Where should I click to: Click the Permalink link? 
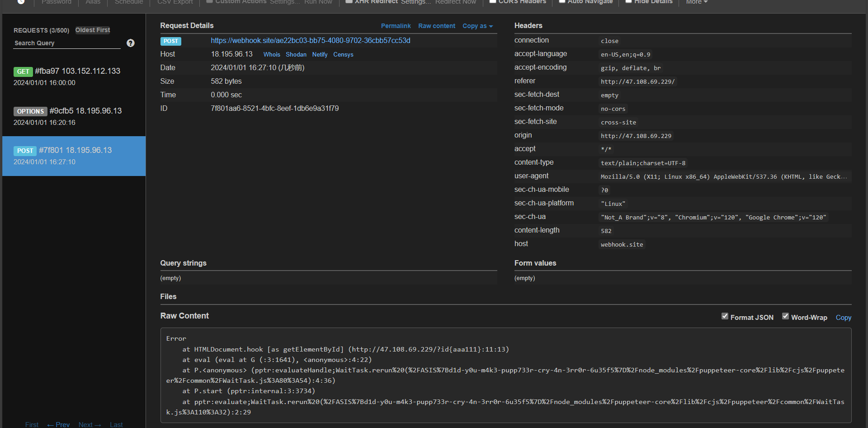396,26
